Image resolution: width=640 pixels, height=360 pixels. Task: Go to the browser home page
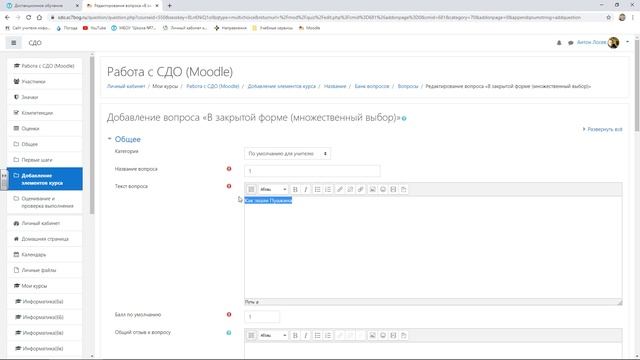pyautogui.click(x=39, y=18)
